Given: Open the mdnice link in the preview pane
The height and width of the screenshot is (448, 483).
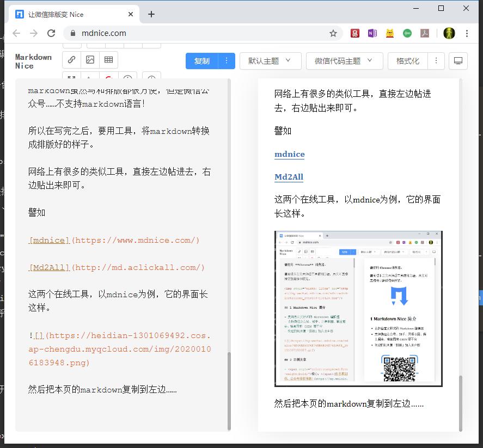Looking at the screenshot, I should tap(289, 155).
